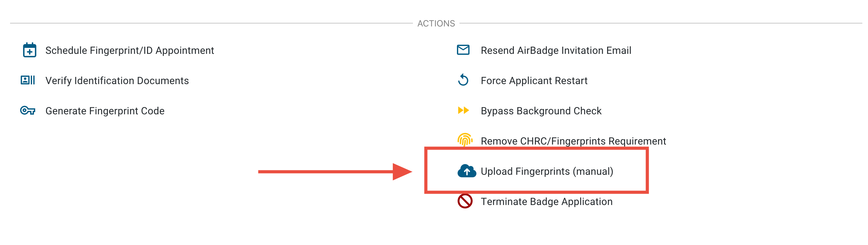Select Force Applicant Restart label
The image size is (868, 245).
click(x=534, y=81)
